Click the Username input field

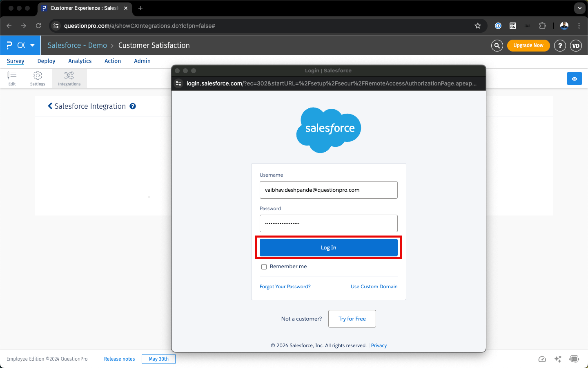pos(328,190)
